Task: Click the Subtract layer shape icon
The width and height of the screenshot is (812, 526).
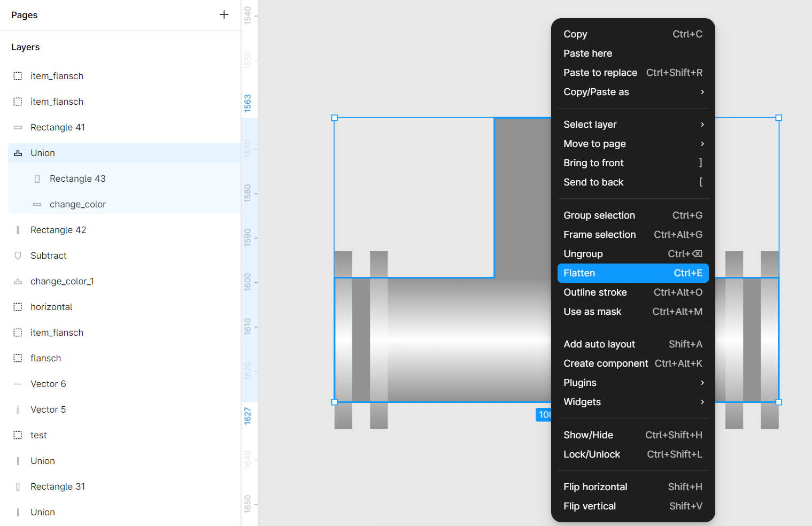Action: (18, 256)
